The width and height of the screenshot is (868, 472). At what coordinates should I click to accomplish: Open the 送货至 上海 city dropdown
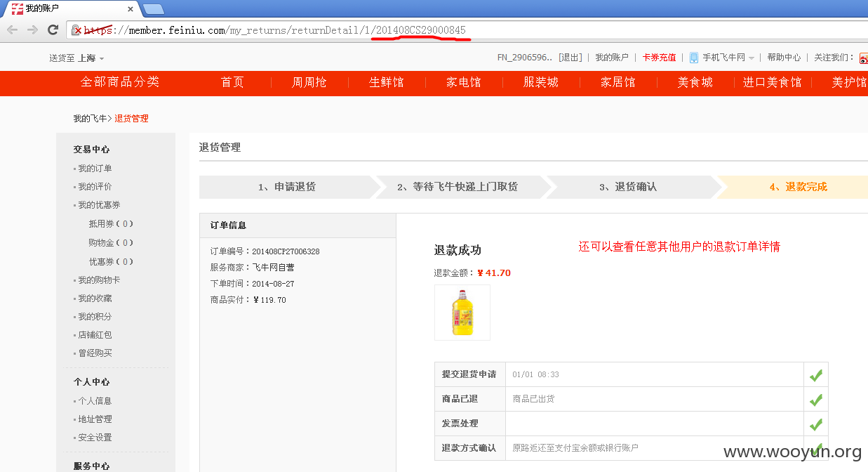coord(76,58)
